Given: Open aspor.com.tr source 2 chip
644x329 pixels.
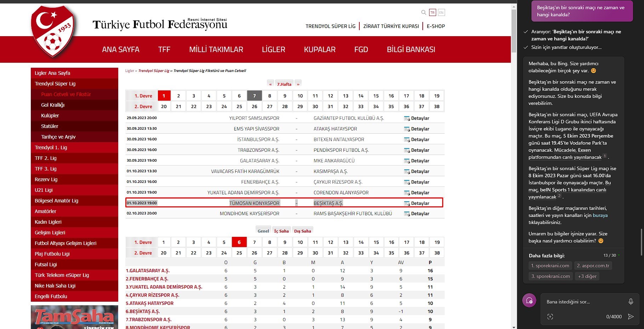Looking at the screenshot, I should click(x=593, y=266).
